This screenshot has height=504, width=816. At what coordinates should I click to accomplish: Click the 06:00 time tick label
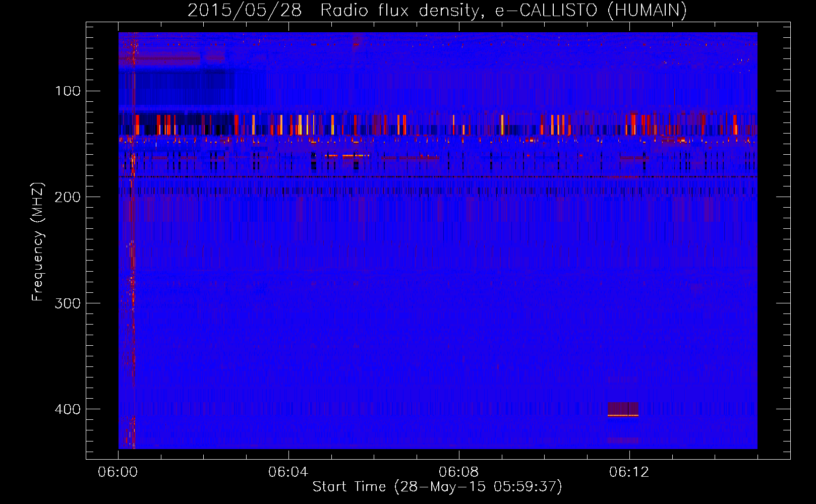coord(118,472)
